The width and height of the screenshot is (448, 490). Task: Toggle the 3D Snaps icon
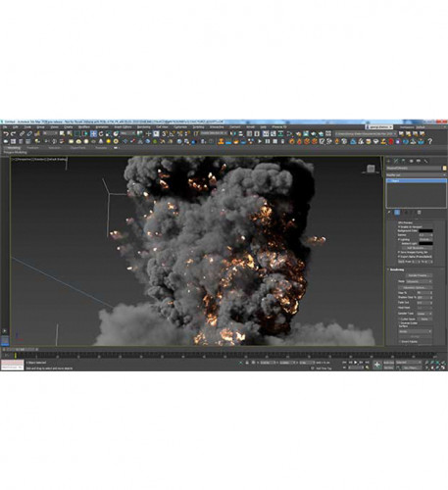tap(164, 133)
